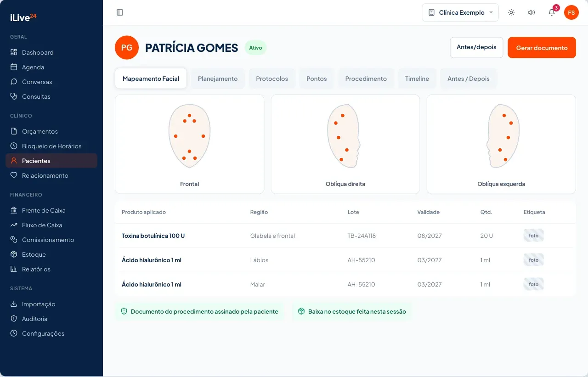
Task: Select the Frontal face map card
Action: 189,144
